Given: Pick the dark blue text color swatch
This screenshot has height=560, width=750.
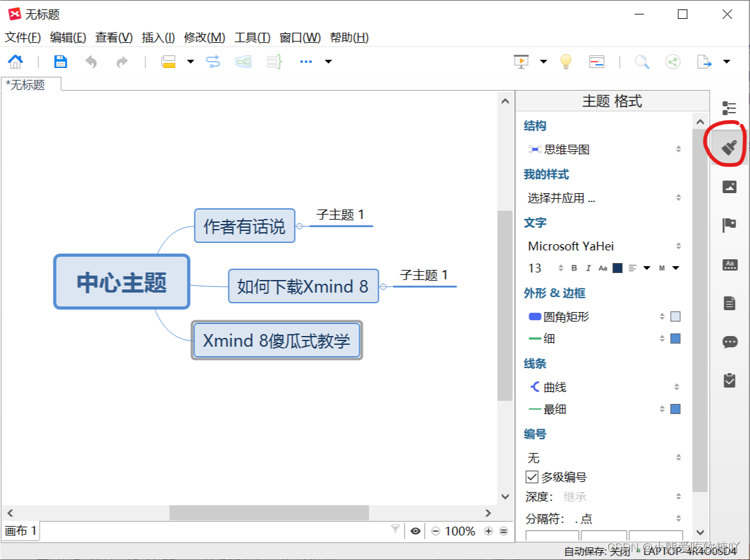Looking at the screenshot, I should pos(617,268).
